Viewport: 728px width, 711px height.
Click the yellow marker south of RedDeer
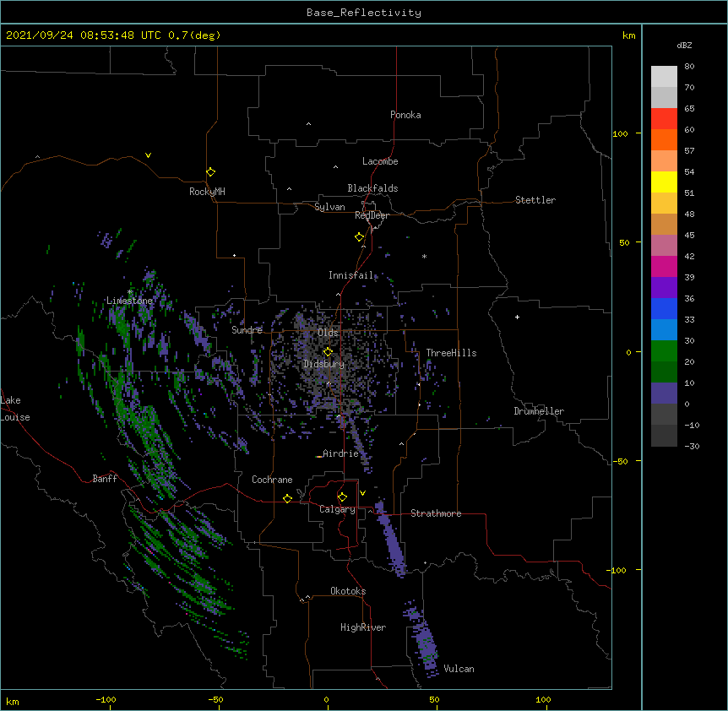(359, 237)
